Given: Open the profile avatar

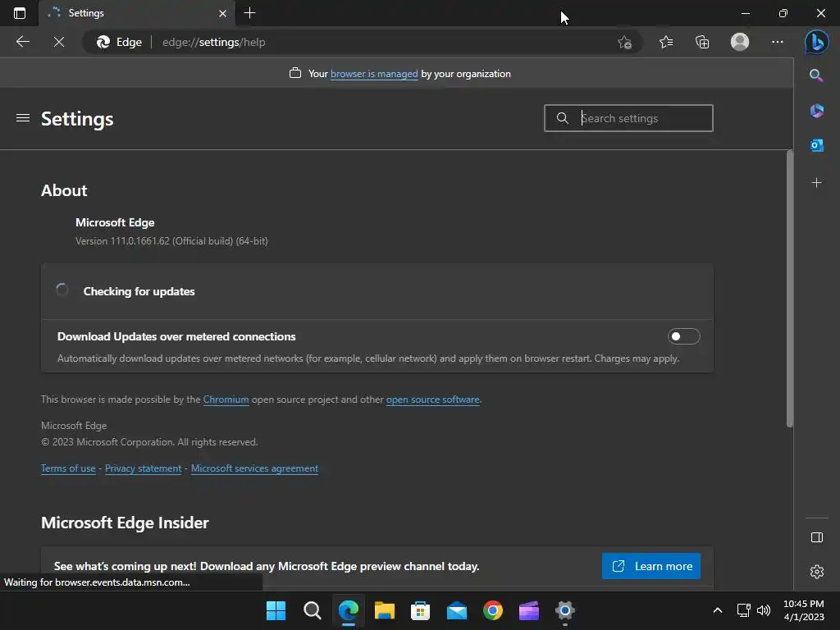Looking at the screenshot, I should point(740,42).
